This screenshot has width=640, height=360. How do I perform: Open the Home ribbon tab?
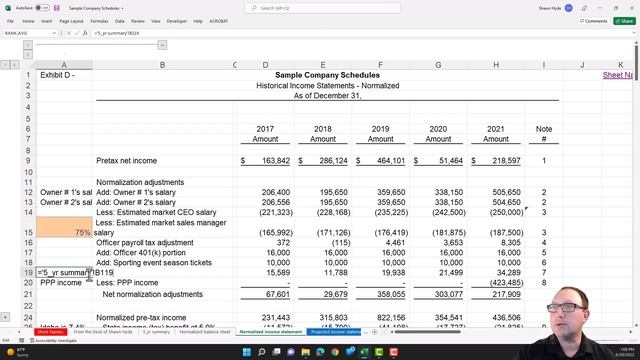click(x=28, y=21)
